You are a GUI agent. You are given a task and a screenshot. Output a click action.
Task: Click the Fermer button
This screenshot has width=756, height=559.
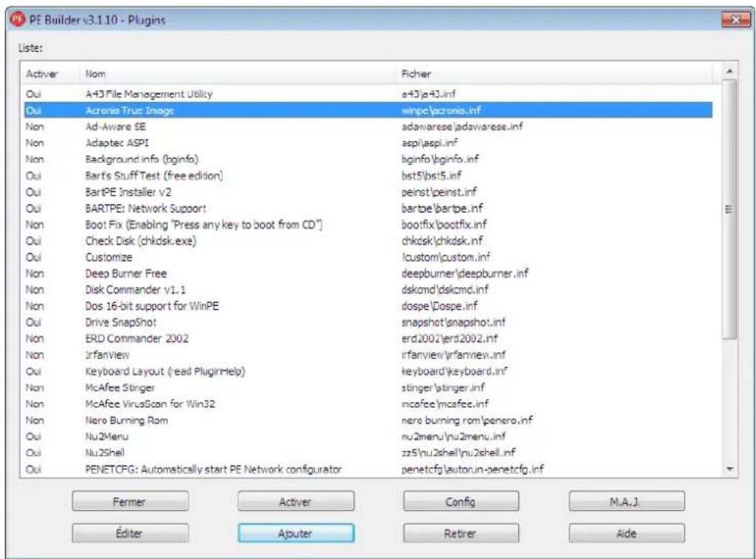click(x=131, y=502)
